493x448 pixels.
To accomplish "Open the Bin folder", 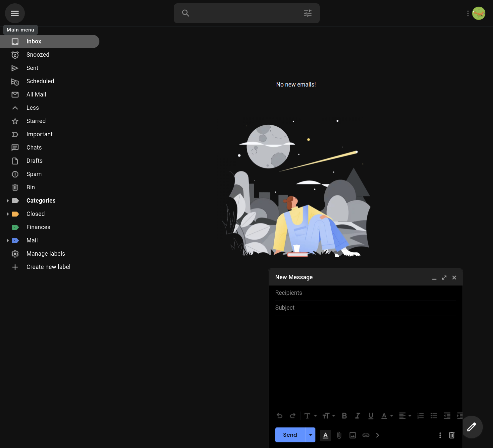I will click(50, 187).
